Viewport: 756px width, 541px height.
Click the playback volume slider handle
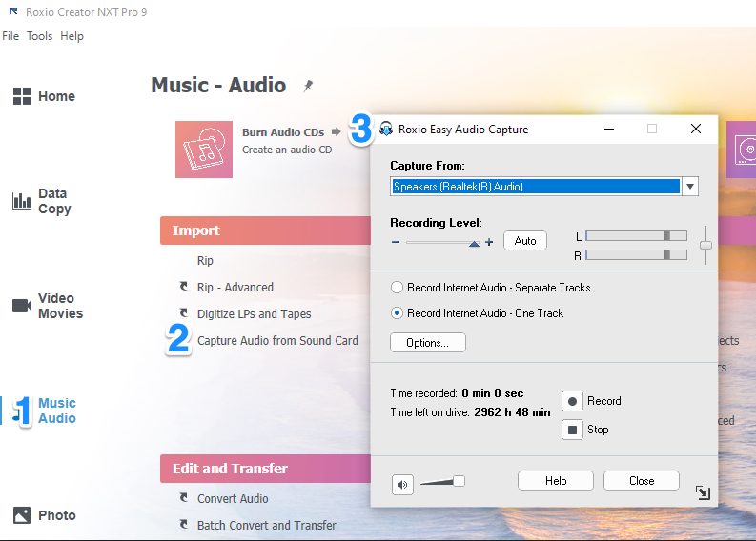tap(459, 481)
